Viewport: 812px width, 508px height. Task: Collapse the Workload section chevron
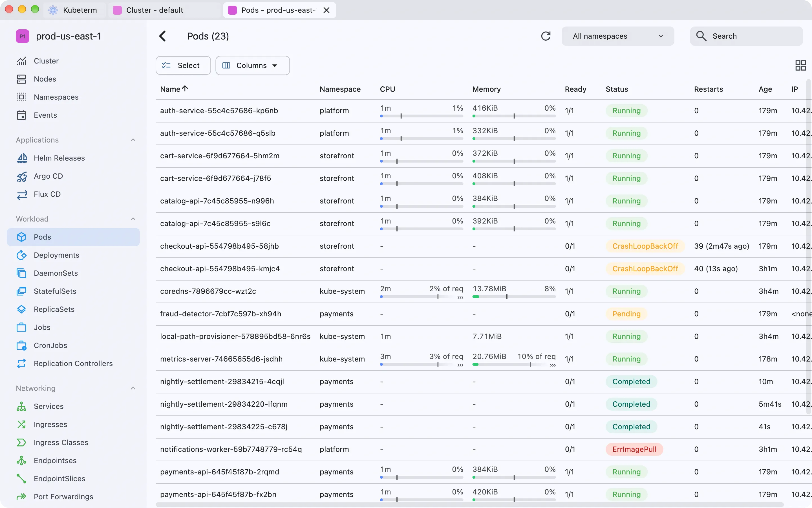[133, 219]
